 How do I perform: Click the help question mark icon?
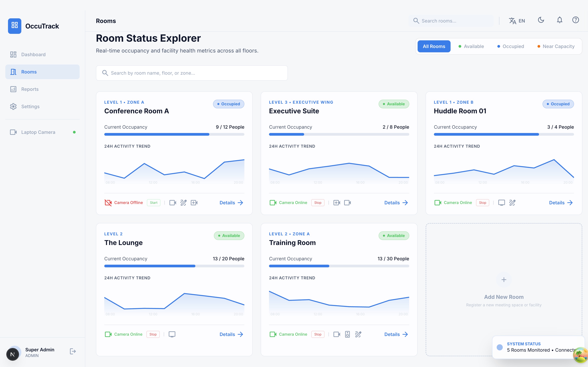(x=575, y=20)
